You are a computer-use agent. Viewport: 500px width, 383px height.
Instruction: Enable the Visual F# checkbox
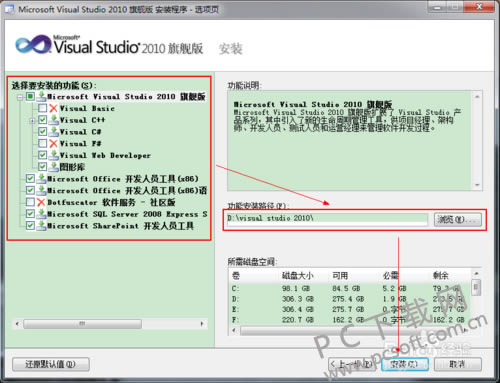tap(42, 143)
